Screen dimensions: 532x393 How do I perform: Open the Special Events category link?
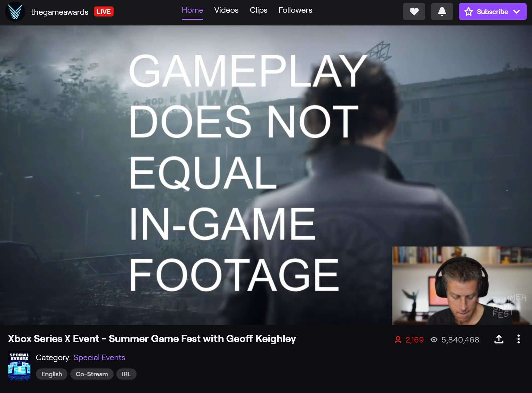click(99, 358)
